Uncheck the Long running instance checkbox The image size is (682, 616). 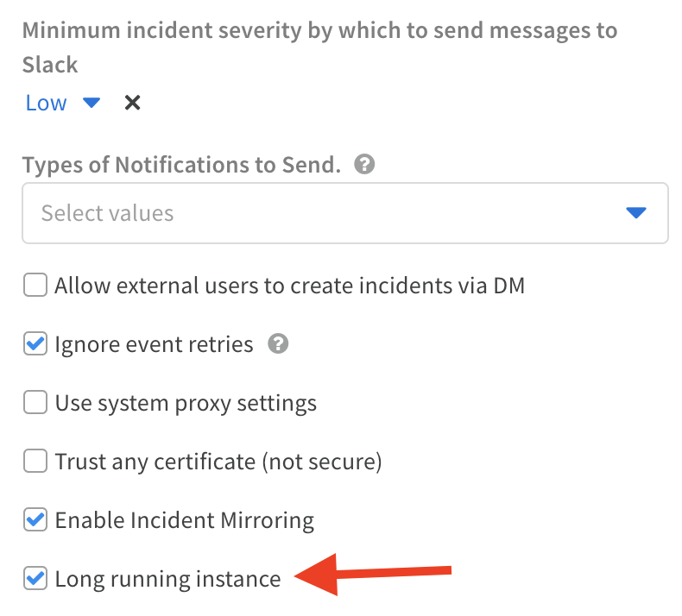(x=35, y=578)
